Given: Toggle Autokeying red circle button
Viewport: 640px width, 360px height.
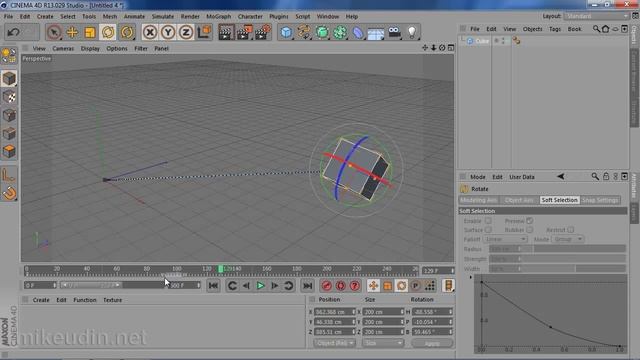Looking at the screenshot, I should [x=340, y=286].
